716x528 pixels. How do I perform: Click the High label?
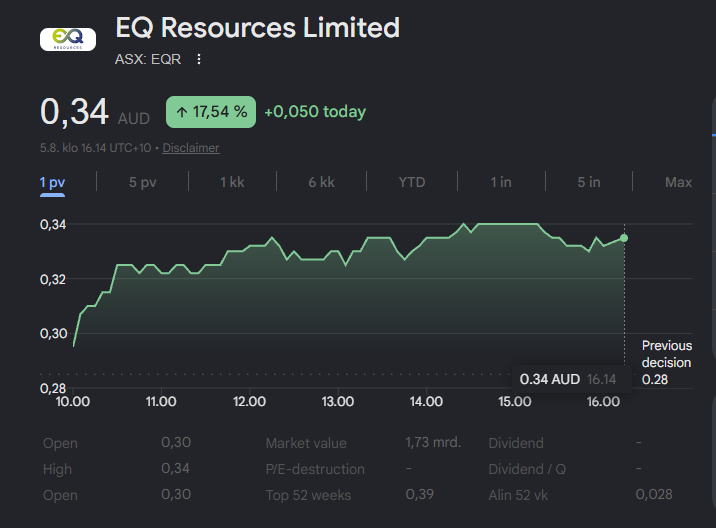(x=58, y=469)
